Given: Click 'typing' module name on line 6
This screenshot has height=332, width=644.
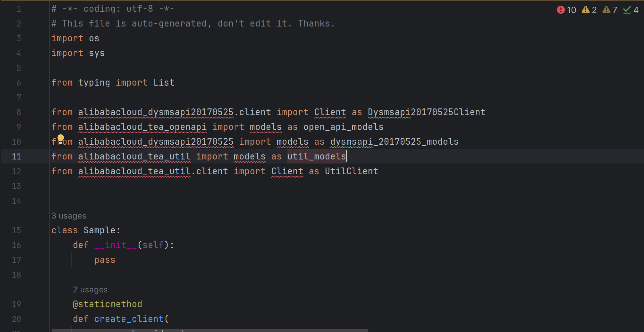Looking at the screenshot, I should pyautogui.click(x=94, y=83).
